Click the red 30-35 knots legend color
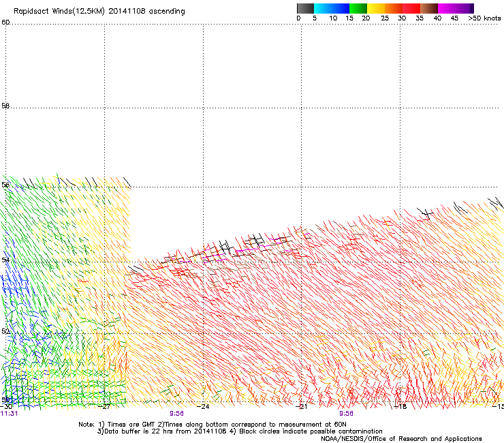 pyautogui.click(x=411, y=8)
